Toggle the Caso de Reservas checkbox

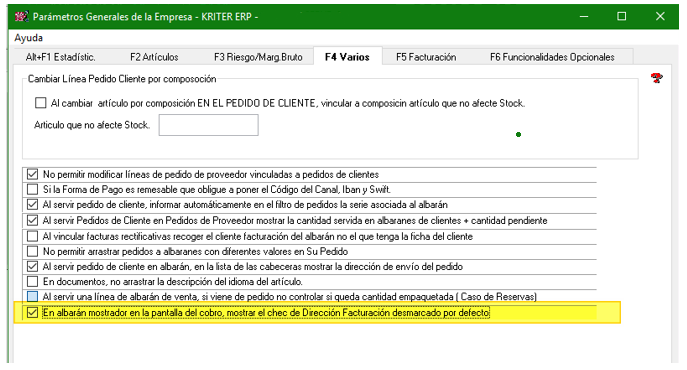[32, 297]
